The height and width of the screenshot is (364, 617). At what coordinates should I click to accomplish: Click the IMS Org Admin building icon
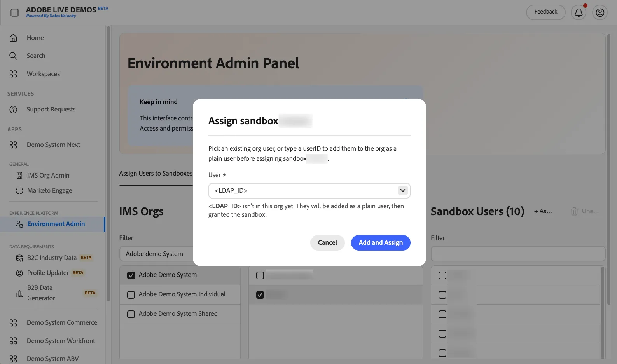(19, 176)
